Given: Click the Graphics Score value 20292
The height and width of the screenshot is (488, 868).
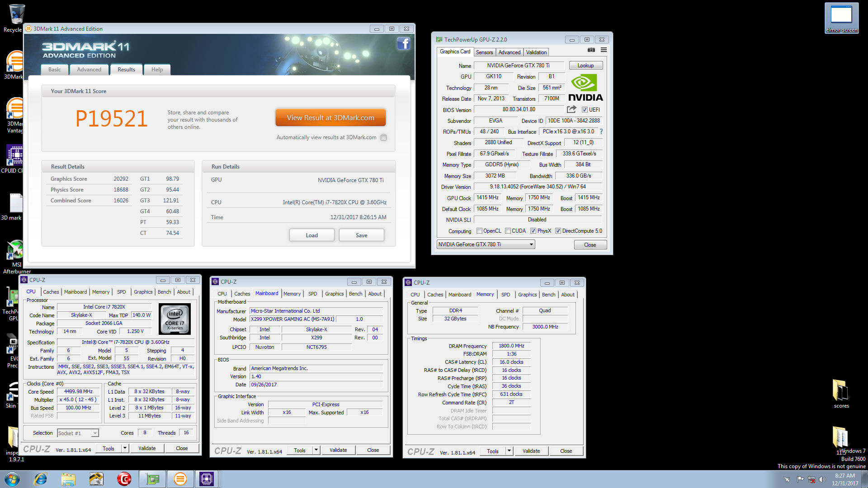Looking at the screenshot, I should (x=121, y=179).
